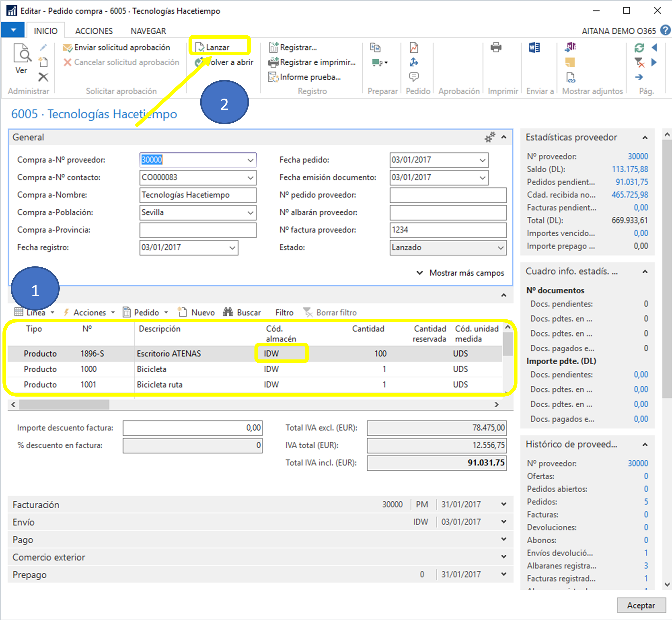672x636 pixels.
Task: Click the printer icon in Imprimir
Action: 496,48
